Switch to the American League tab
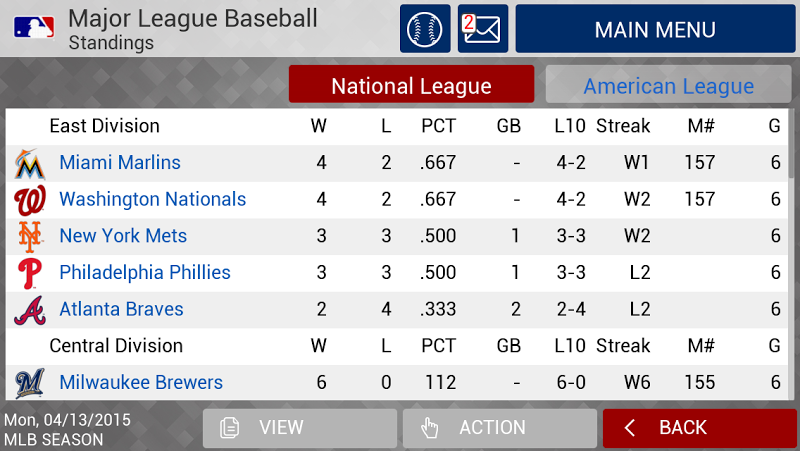The width and height of the screenshot is (800, 451). click(x=668, y=84)
